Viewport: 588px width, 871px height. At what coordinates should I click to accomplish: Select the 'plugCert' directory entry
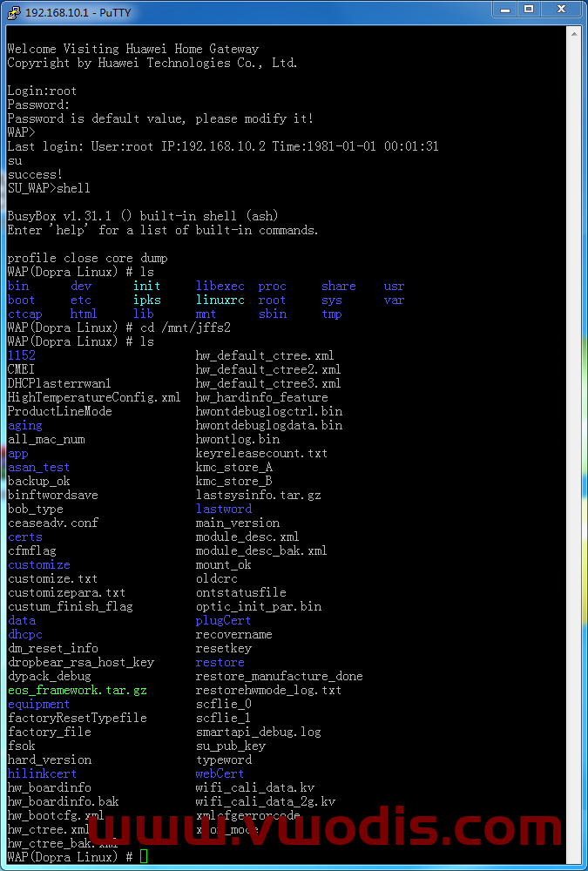pyautogui.click(x=223, y=620)
